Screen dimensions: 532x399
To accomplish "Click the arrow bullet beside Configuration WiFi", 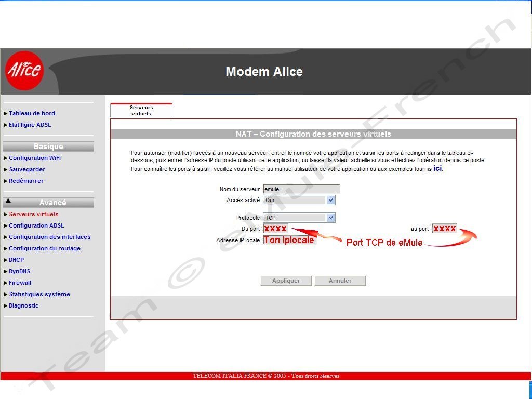I will pyautogui.click(x=5, y=158).
